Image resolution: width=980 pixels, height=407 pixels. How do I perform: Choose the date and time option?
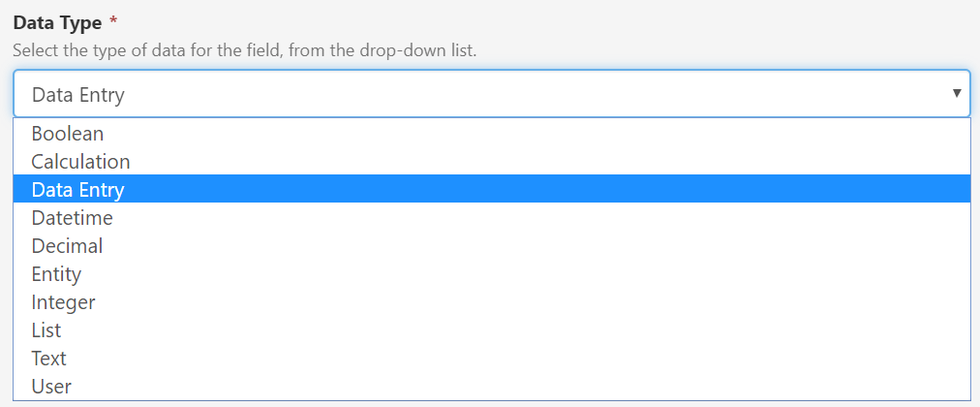(x=72, y=218)
